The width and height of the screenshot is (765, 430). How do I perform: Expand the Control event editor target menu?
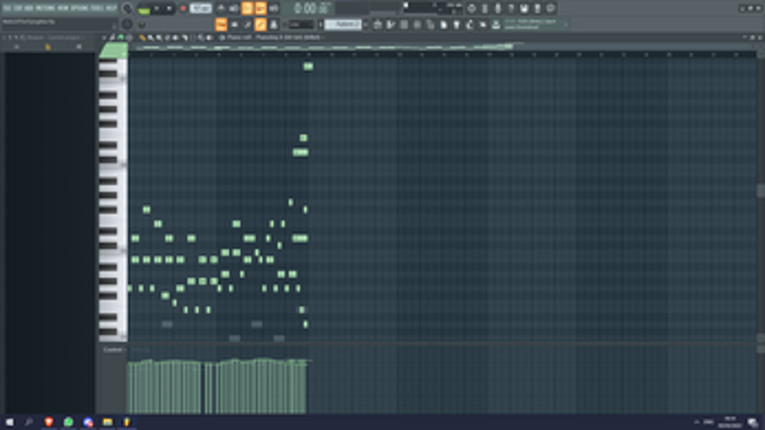click(113, 350)
